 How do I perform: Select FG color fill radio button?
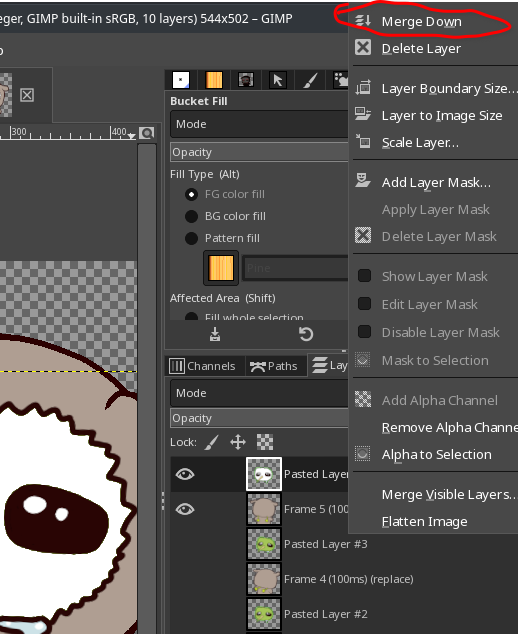191,194
